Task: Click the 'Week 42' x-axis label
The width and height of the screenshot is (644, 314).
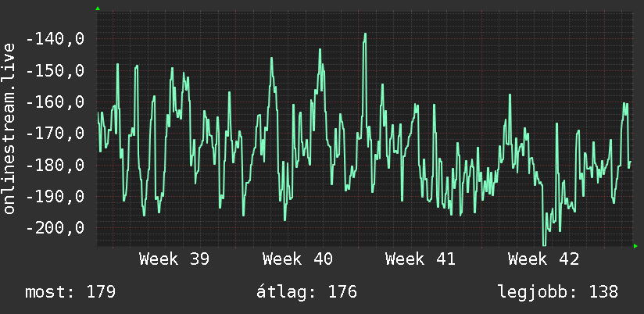Action: [x=543, y=259]
